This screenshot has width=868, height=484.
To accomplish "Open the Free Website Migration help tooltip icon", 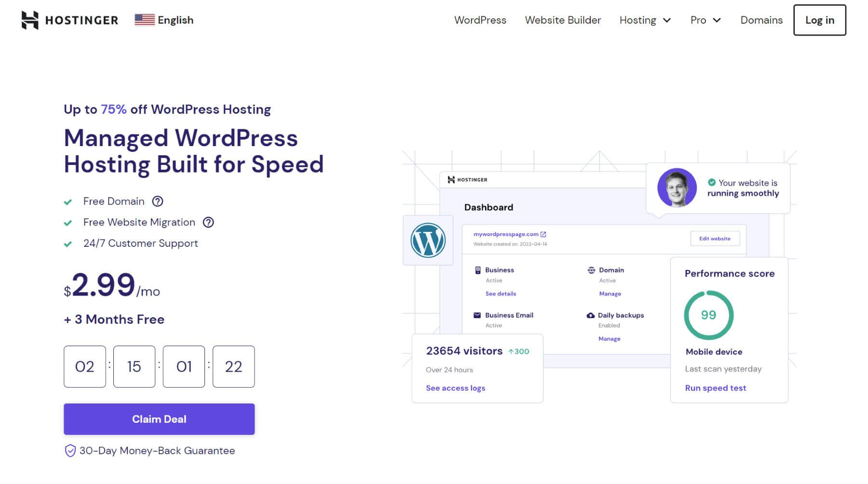I will pyautogui.click(x=209, y=222).
